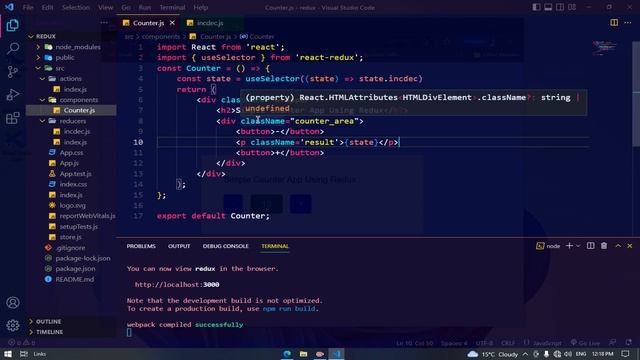The width and height of the screenshot is (640, 360).
Task: Open the Terminal menu
Action: (x=172, y=7)
